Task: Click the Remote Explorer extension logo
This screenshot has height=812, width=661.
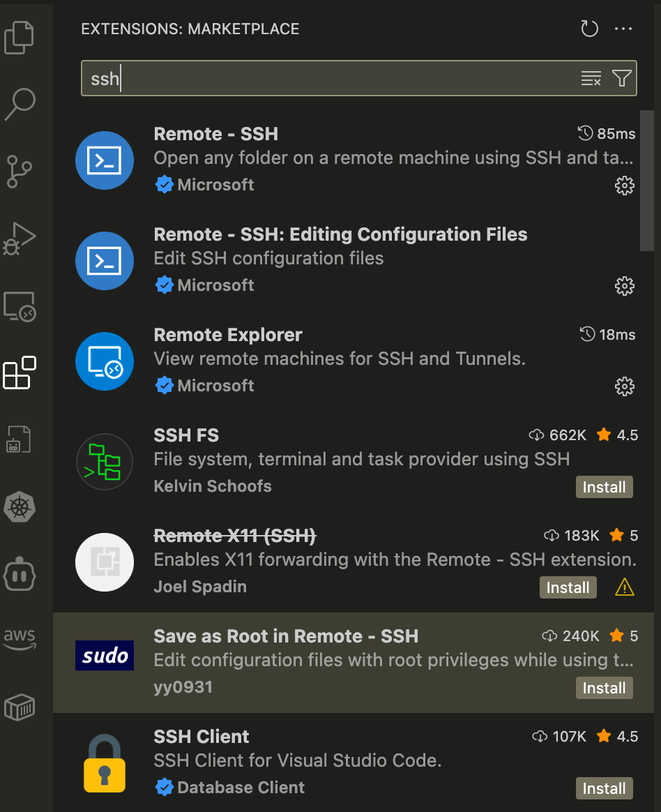Action: [x=105, y=361]
